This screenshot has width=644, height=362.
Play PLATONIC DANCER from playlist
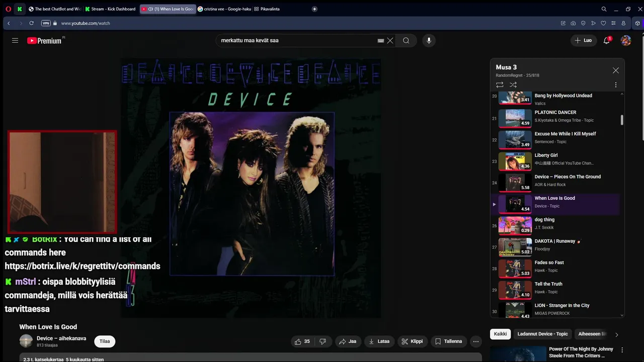(555, 119)
